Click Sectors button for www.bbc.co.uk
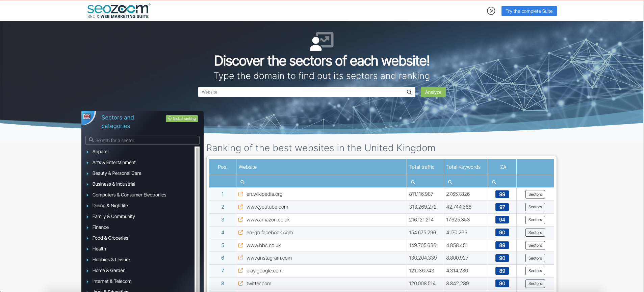This screenshot has width=644, height=292. coord(535,245)
